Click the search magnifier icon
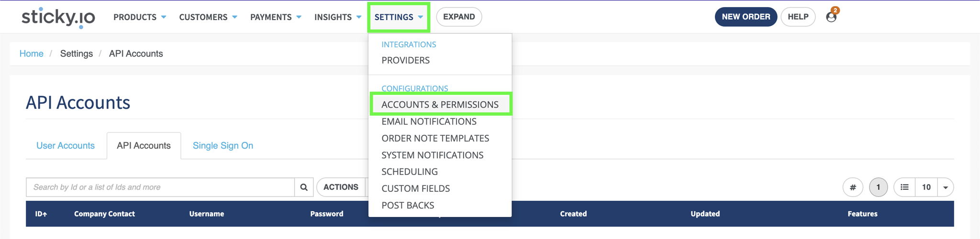The image size is (980, 239). click(x=304, y=187)
